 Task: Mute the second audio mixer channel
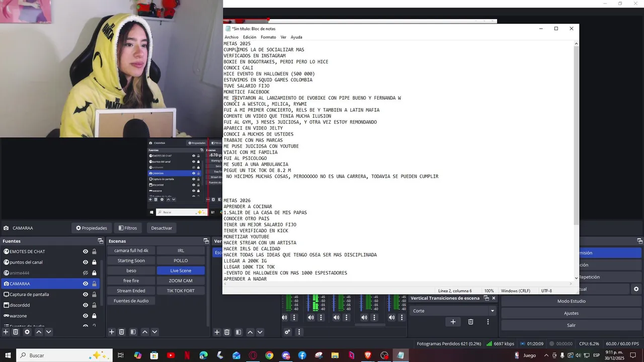(311, 317)
